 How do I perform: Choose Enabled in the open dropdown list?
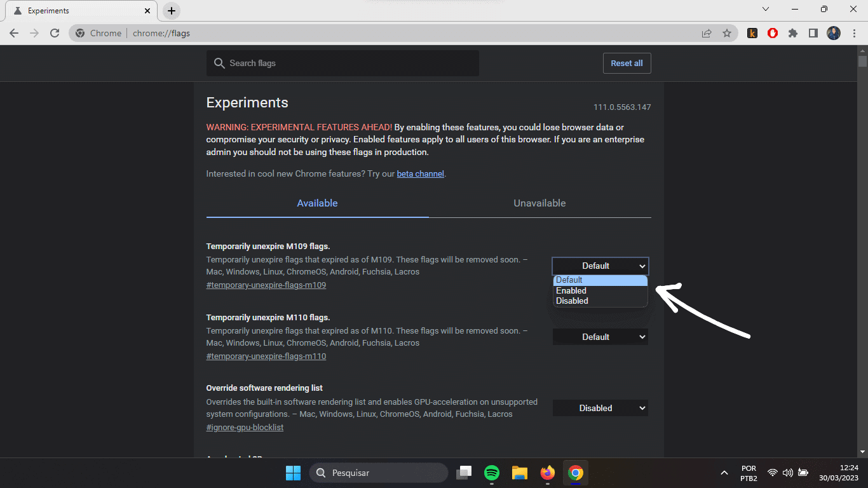(600, 290)
